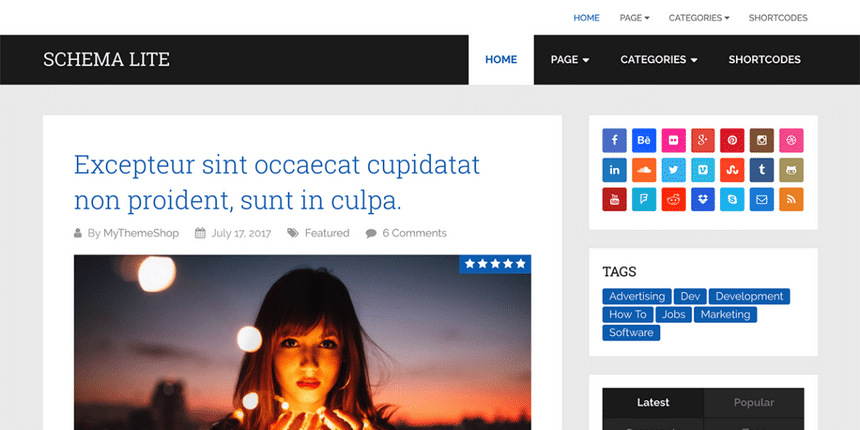
Task: Open the PAGE dropdown in top menu
Action: click(x=635, y=18)
